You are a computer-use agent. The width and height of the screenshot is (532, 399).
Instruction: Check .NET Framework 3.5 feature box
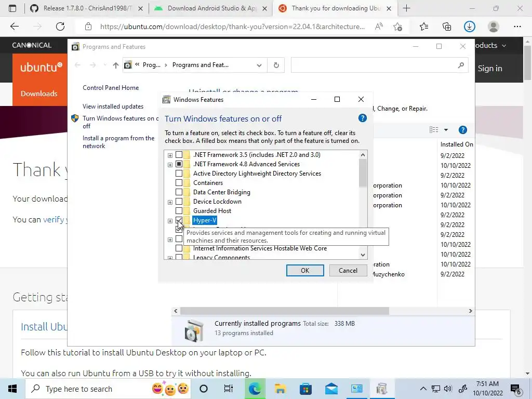[x=179, y=155]
